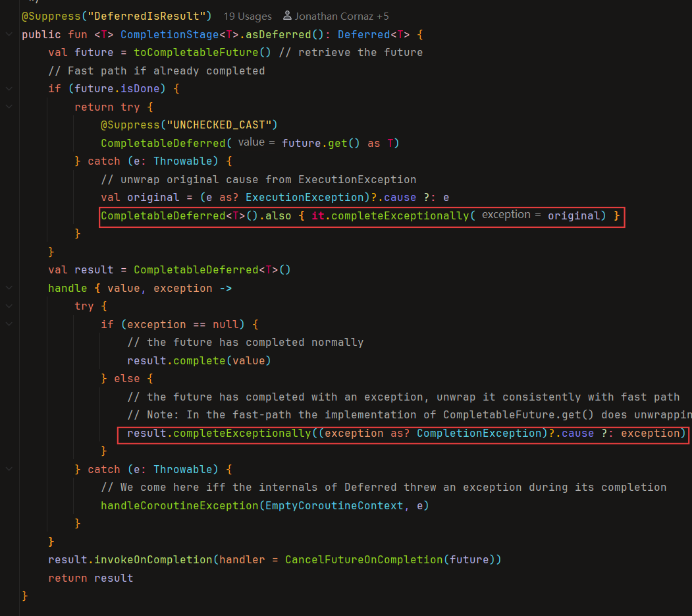692x616 pixels.
Task: Click the EmptyCoroutineContext argument
Action: click(x=334, y=505)
